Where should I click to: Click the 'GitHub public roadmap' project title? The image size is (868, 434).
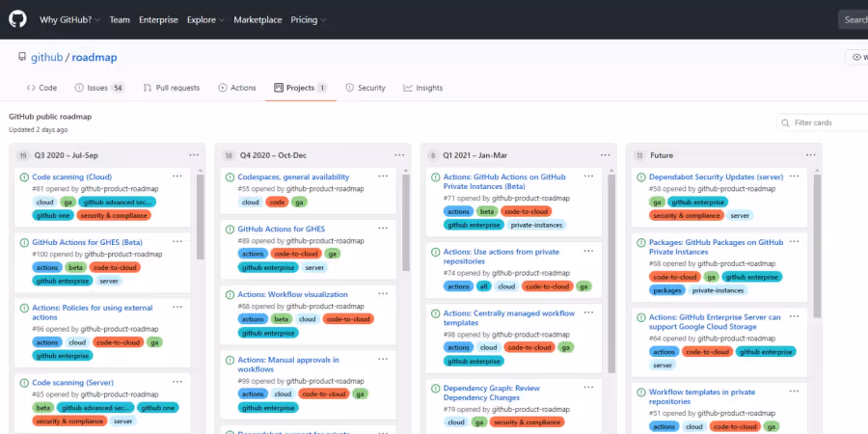50,117
